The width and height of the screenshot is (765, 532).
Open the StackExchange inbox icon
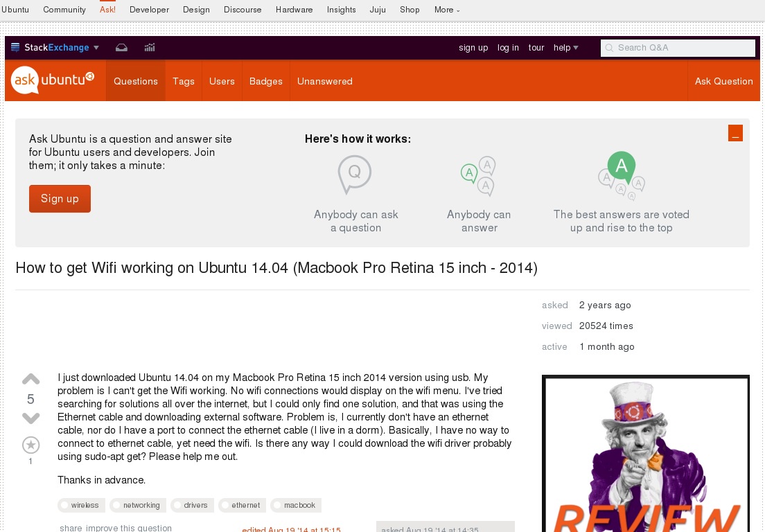coord(121,47)
